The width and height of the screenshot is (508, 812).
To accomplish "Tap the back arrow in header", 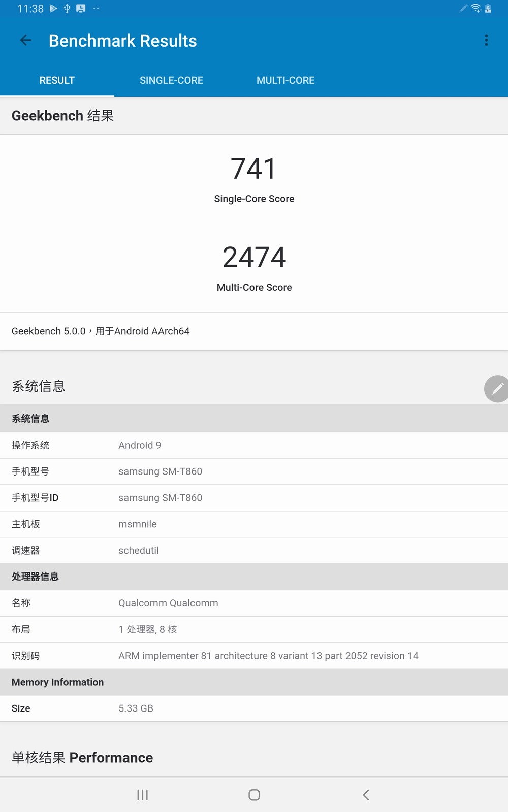I will coord(25,41).
